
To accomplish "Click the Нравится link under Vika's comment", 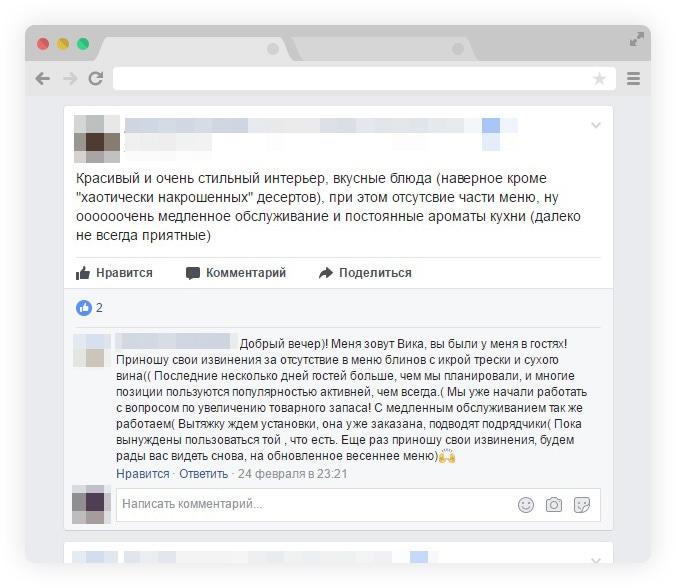I will (x=143, y=474).
